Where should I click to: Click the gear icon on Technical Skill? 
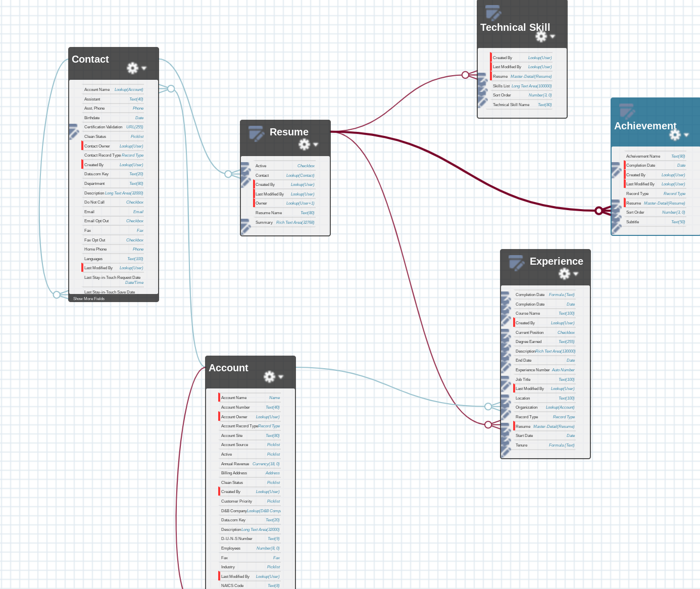coord(540,36)
